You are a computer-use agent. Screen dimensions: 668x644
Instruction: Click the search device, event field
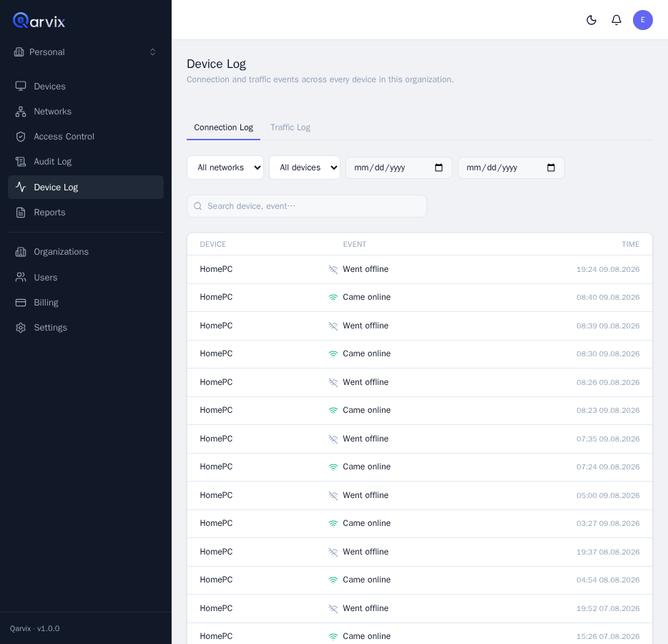pos(307,206)
